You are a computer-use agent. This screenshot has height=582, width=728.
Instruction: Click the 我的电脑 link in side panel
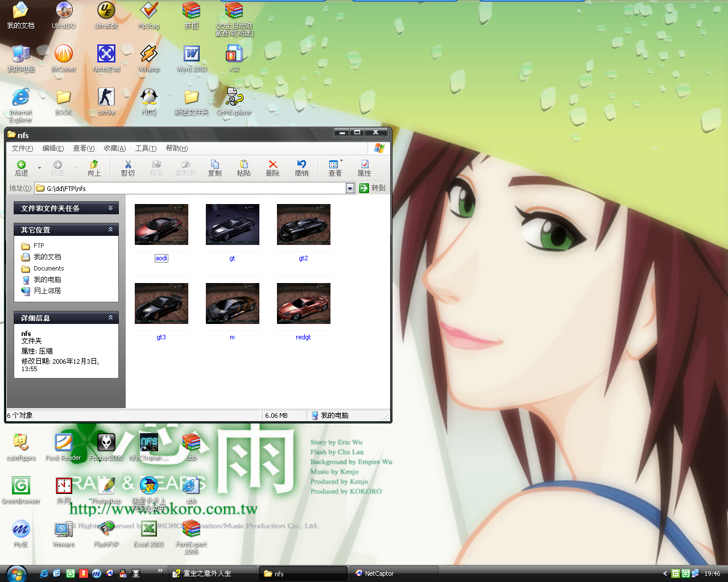47,280
